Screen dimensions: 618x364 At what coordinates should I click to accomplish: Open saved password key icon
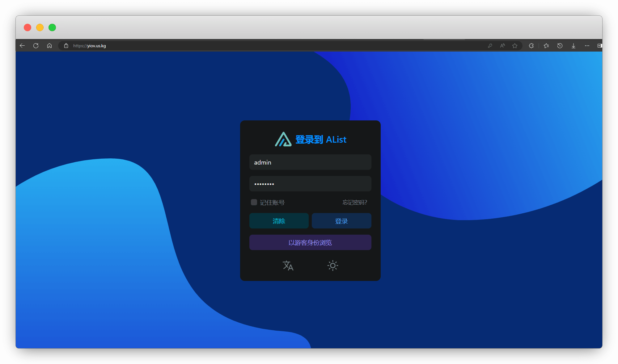[x=490, y=46]
